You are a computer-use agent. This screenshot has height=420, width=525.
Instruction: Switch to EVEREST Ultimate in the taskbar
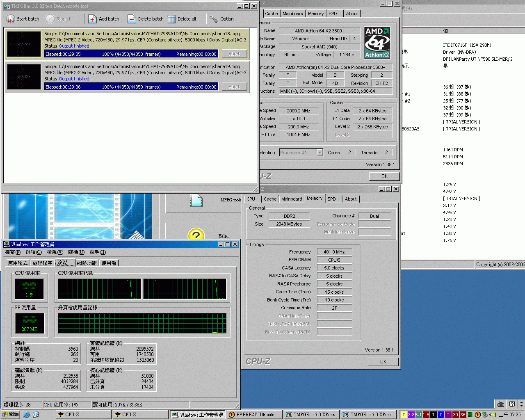(x=254, y=415)
